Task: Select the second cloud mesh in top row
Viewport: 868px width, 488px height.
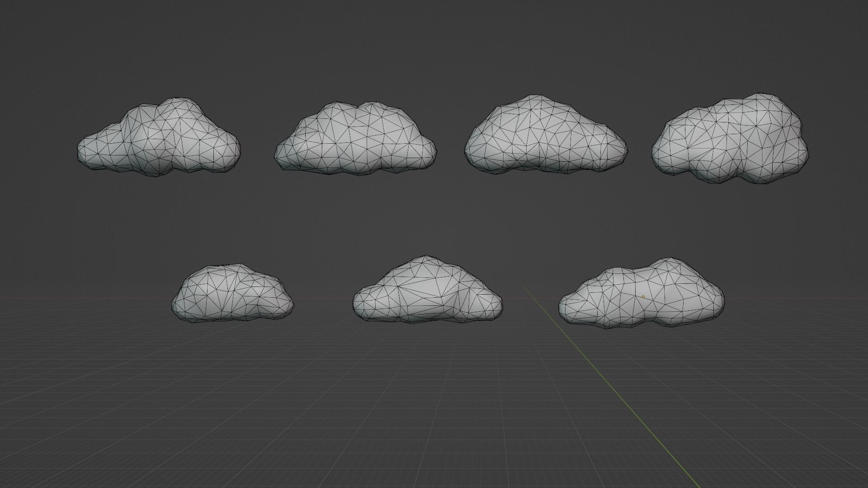Action: 355,139
